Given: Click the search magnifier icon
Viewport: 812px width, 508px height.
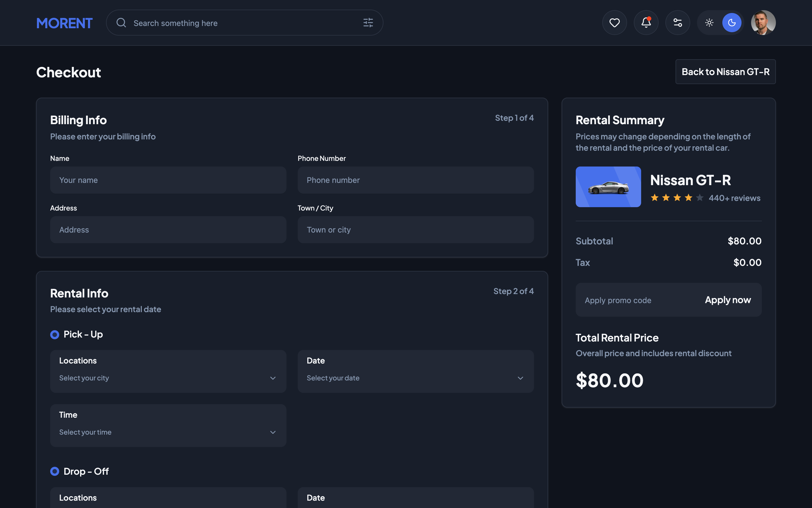Looking at the screenshot, I should (x=121, y=23).
